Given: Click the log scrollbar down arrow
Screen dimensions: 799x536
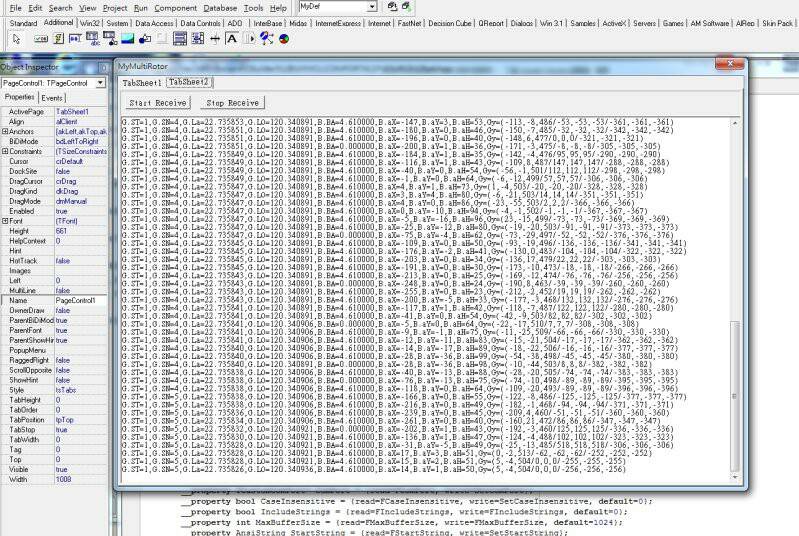Looking at the screenshot, I should [734, 477].
